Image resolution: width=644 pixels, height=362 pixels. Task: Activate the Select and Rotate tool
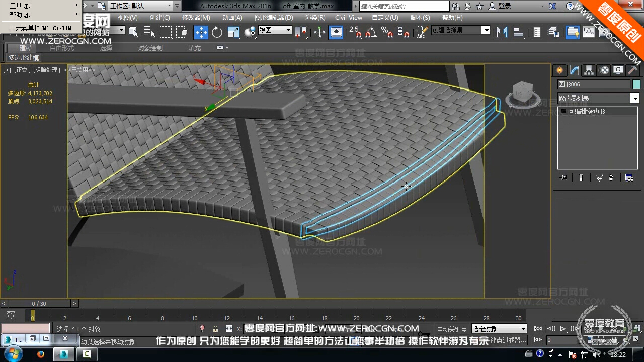[217, 32]
